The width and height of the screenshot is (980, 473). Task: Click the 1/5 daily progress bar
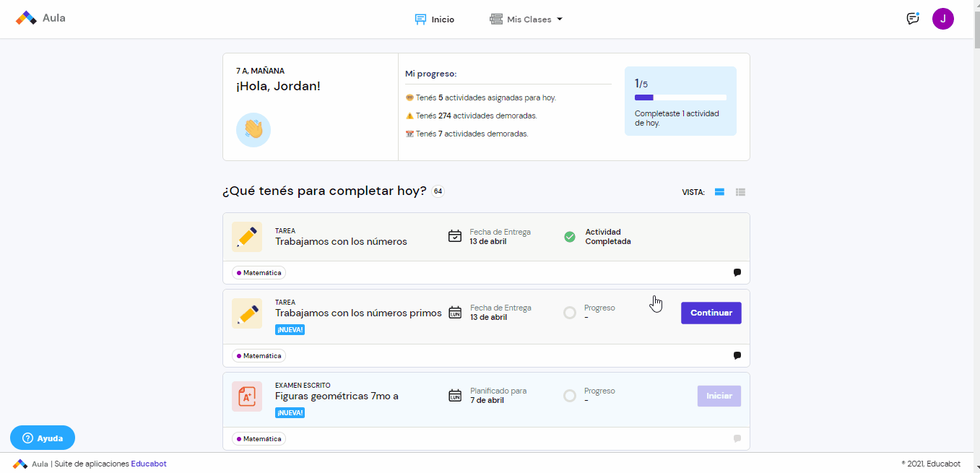coord(680,97)
